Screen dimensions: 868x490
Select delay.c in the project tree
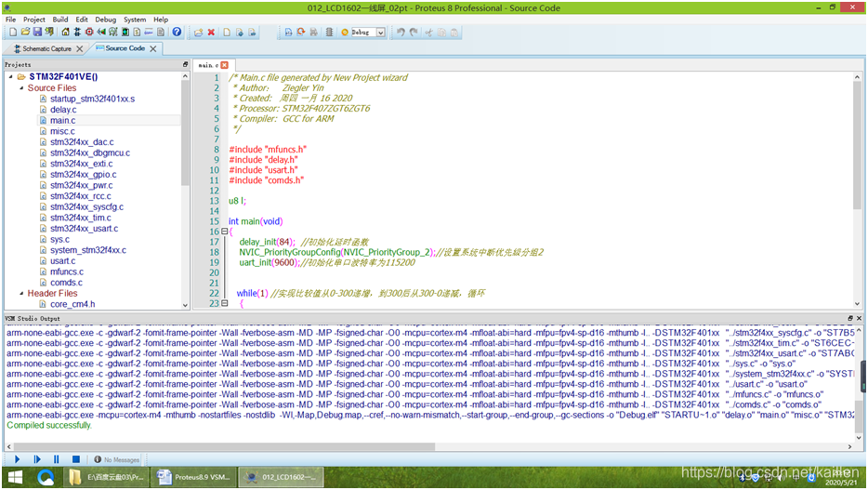click(x=63, y=110)
